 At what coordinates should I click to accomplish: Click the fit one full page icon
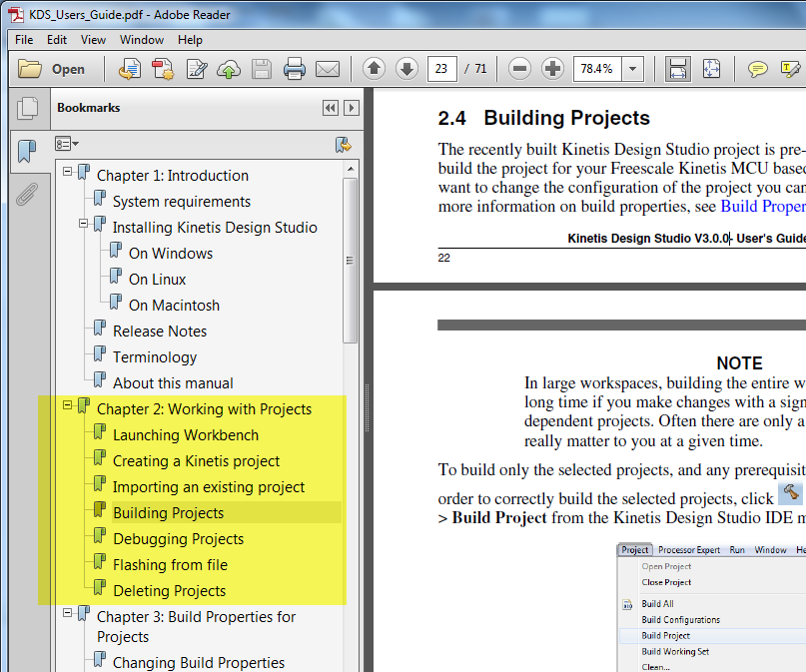(711, 68)
